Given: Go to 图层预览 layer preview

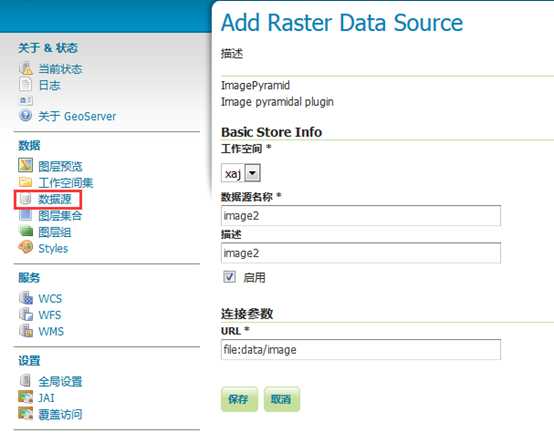Looking at the screenshot, I should tap(60, 166).
